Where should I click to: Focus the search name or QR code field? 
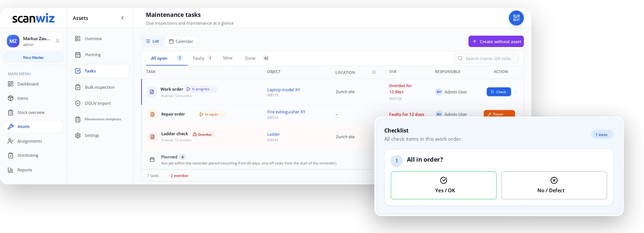pos(486,58)
